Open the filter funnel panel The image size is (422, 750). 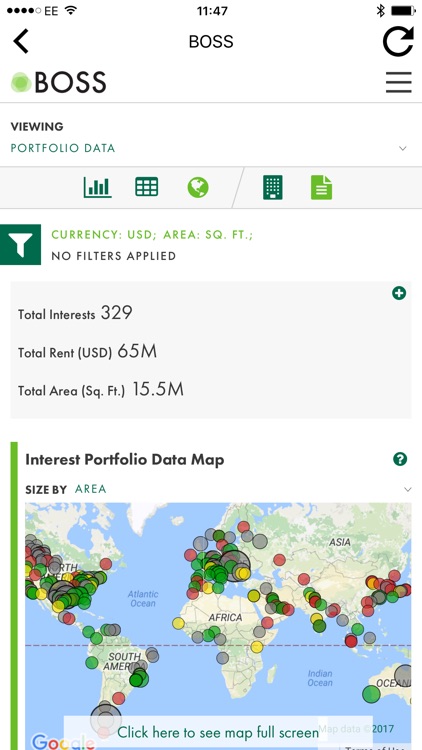pos(21,244)
